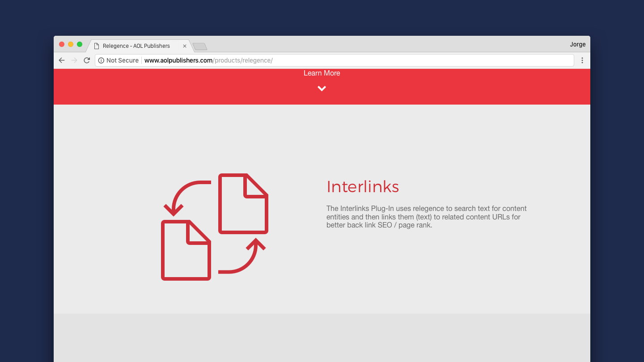Click the Interlinks heading
Screen dimensions: 644x362
(362, 187)
